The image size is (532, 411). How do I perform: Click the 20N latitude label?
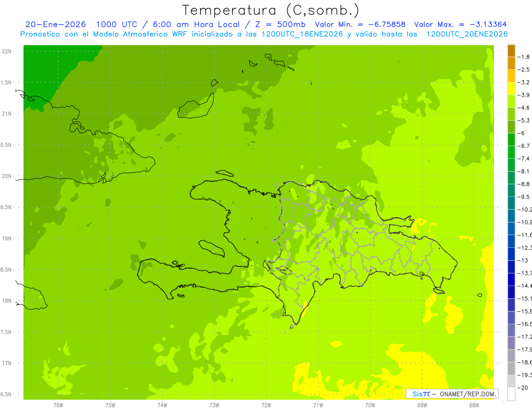[7, 176]
